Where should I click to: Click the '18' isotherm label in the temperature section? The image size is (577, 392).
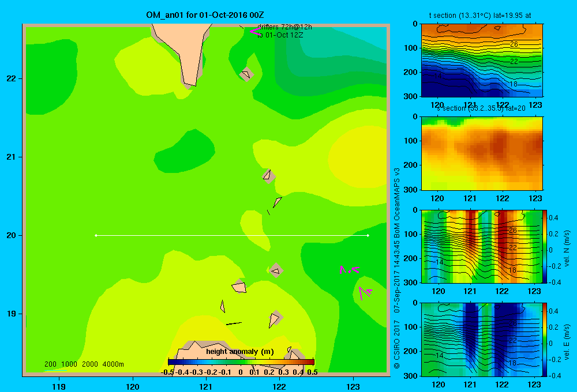(514, 84)
